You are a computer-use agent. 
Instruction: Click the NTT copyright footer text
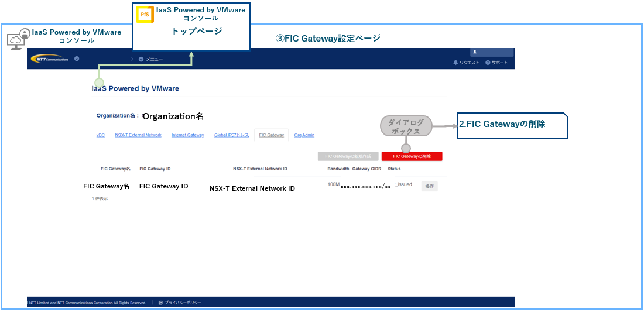pos(86,303)
